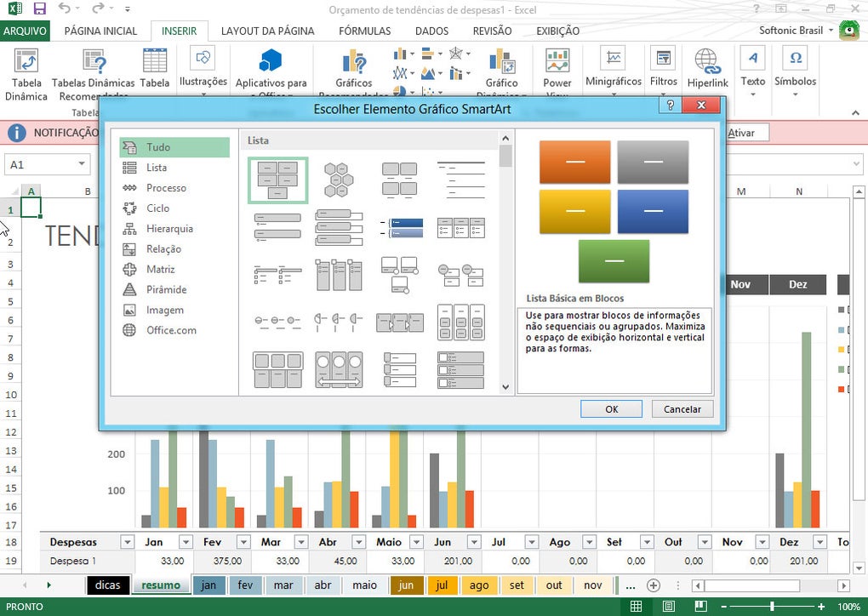Click the Save icon in title bar
Screen dimensions: 868x616
(x=39, y=9)
